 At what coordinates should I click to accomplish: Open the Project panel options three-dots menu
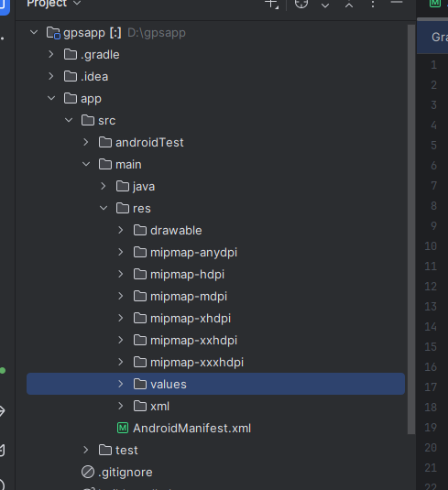(x=373, y=4)
